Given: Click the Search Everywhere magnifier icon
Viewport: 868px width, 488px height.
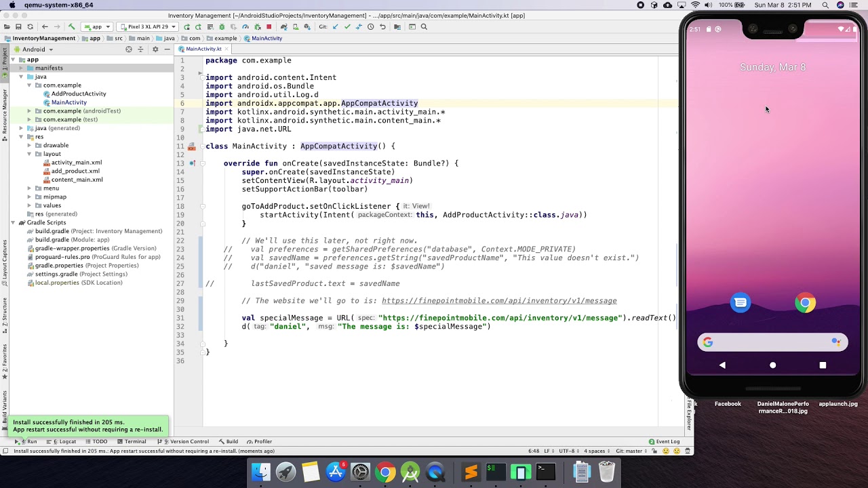Looking at the screenshot, I should coord(424,27).
